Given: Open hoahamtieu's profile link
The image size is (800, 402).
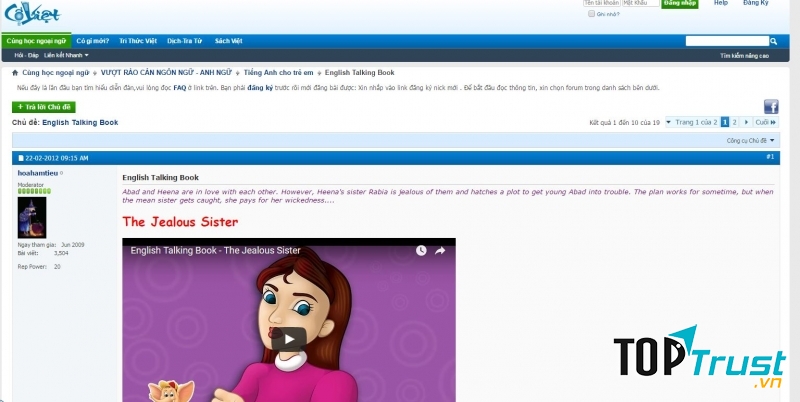Looking at the screenshot, I should coord(38,173).
